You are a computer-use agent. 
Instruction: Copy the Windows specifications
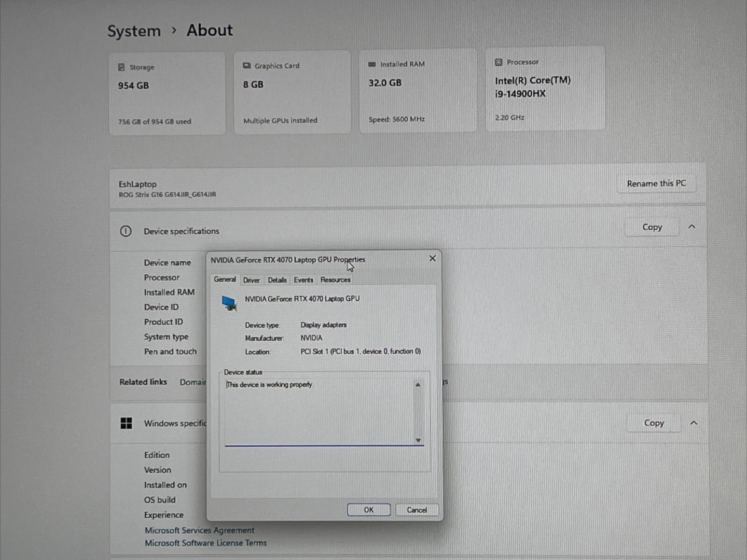(x=654, y=423)
